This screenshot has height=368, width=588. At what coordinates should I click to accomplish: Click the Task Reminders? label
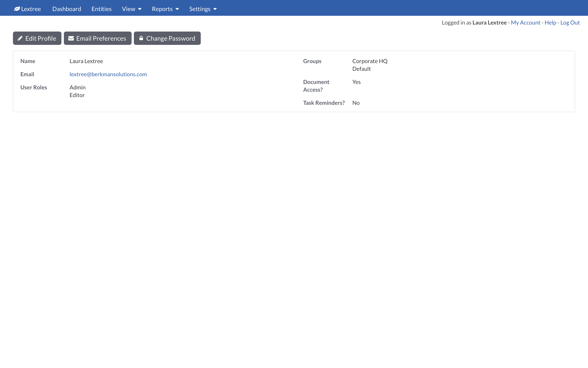[324, 103]
